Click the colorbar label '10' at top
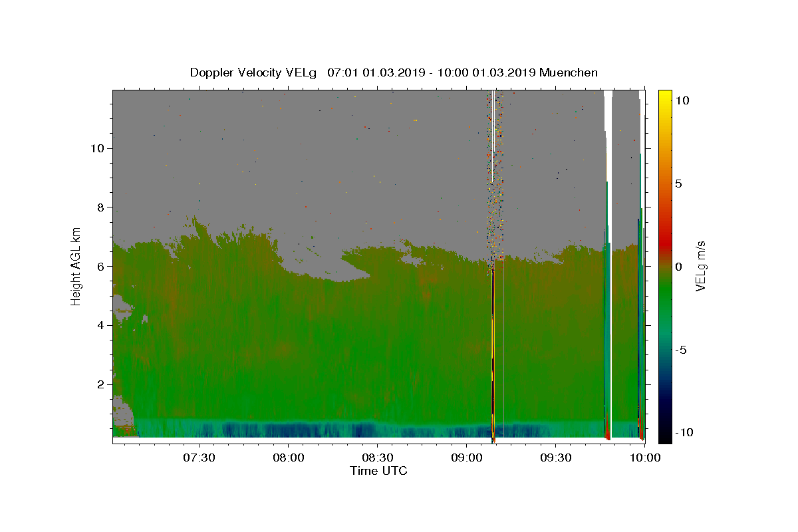Viewport: 798px width, 532px height. coord(682,100)
